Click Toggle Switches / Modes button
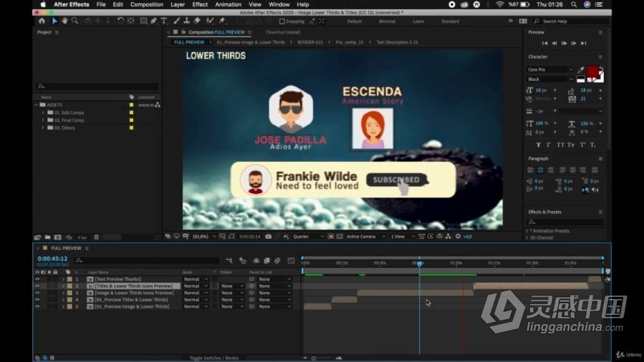Image resolution: width=644 pixels, height=362 pixels. (214, 358)
